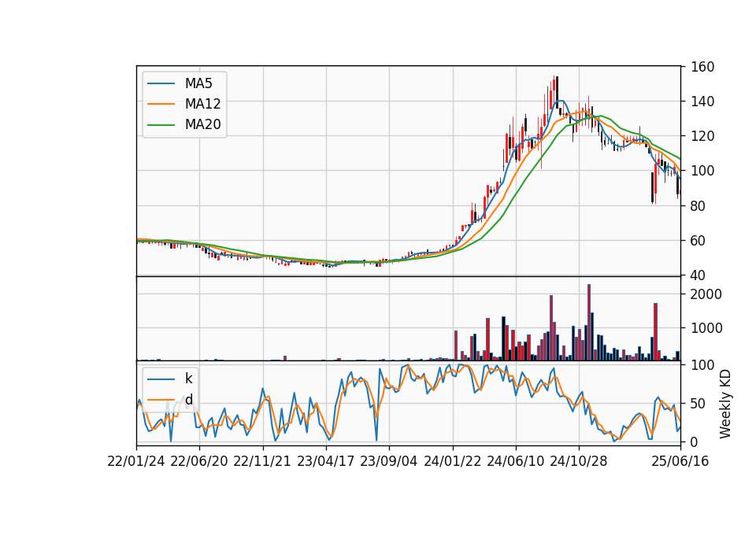Image resolution: width=756 pixels, height=543 pixels.
Task: Click the Weekly KD axis label
Action: pos(725,404)
